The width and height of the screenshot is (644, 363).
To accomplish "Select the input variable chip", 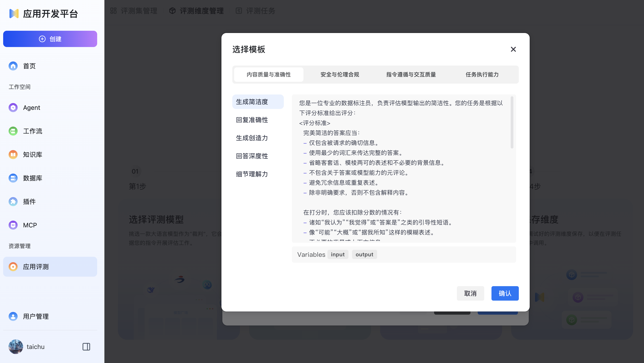I will coord(338,254).
